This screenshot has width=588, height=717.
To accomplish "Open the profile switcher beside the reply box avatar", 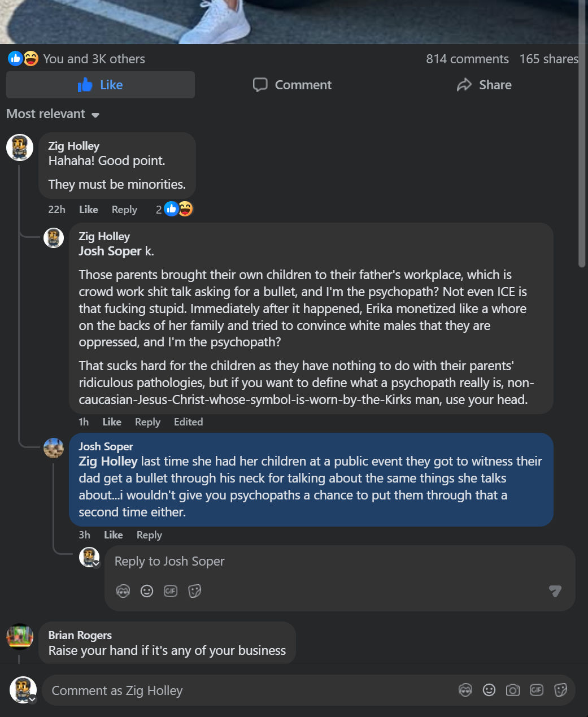I will (x=97, y=563).
